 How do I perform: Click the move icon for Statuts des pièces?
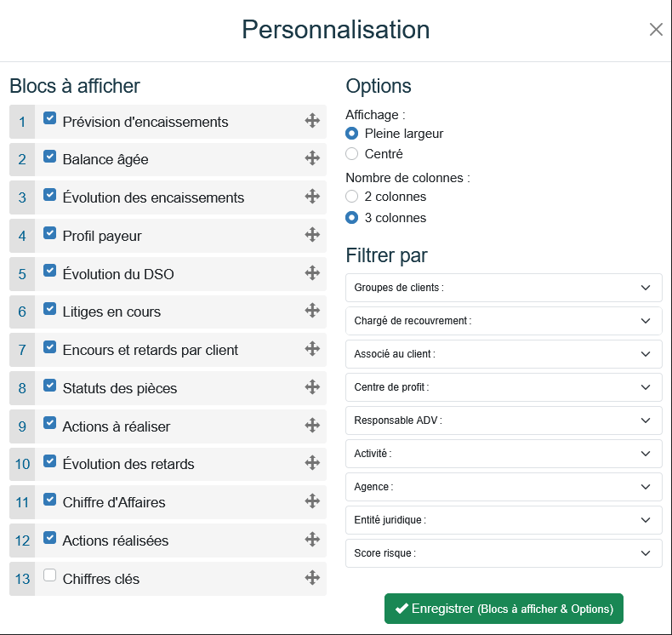click(x=312, y=387)
